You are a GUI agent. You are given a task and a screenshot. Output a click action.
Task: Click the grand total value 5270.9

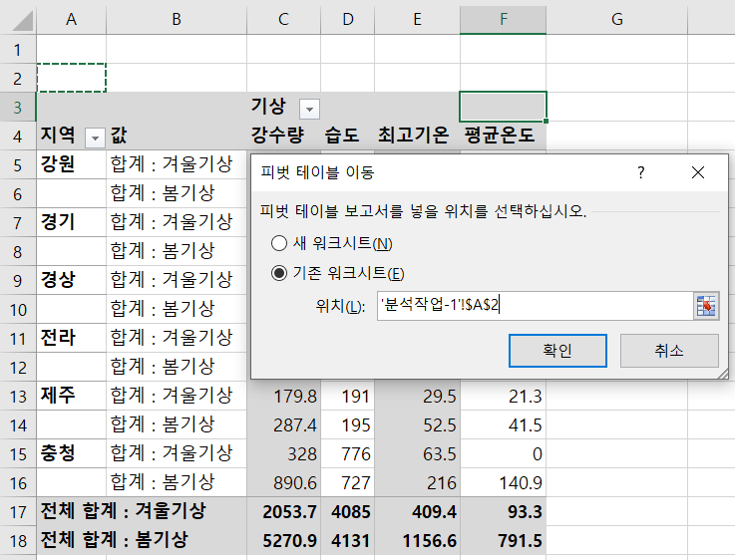coord(283,540)
